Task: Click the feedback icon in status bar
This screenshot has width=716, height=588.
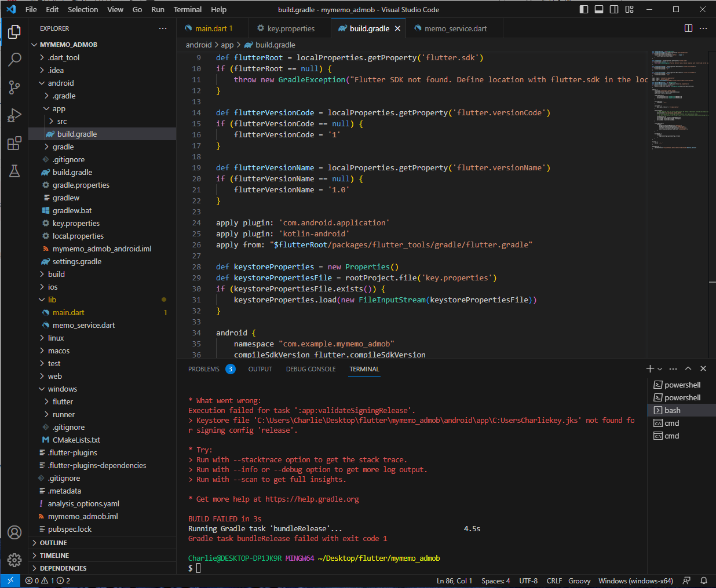Action: tap(687, 580)
